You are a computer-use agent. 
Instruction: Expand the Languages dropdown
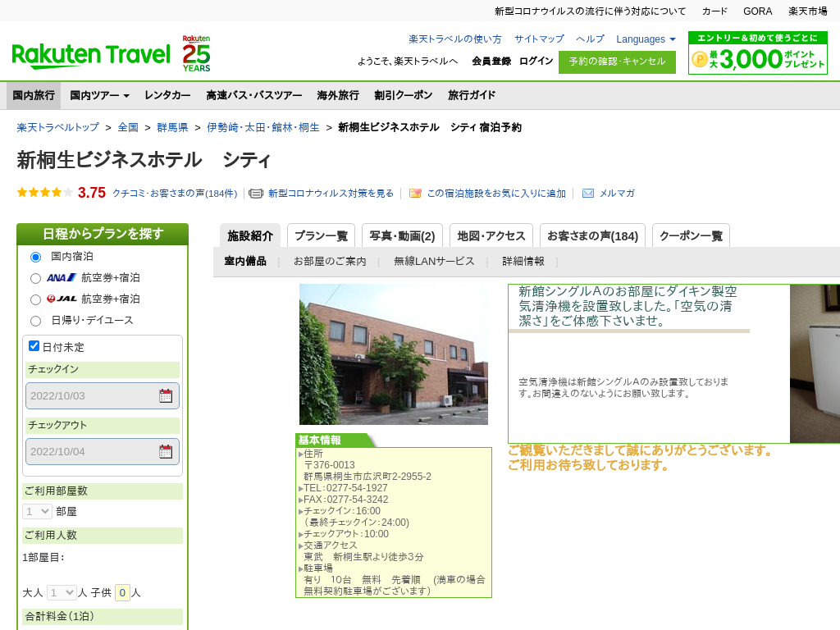646,39
